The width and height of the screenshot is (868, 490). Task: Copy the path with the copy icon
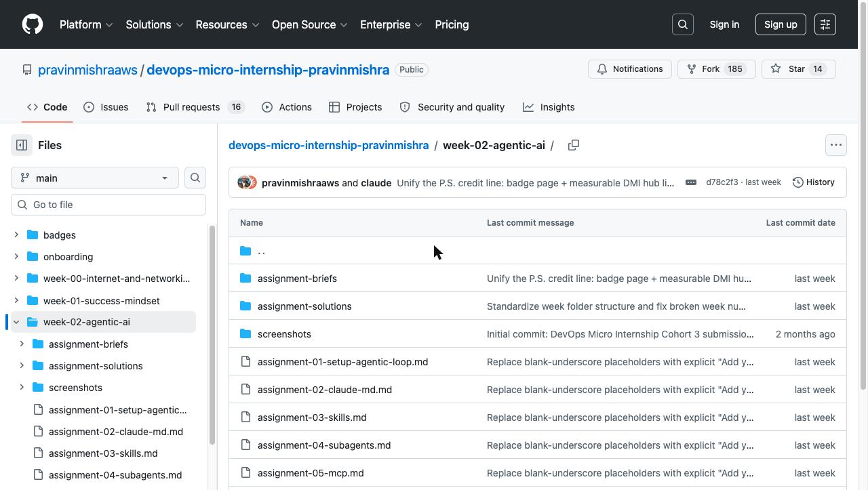(574, 145)
